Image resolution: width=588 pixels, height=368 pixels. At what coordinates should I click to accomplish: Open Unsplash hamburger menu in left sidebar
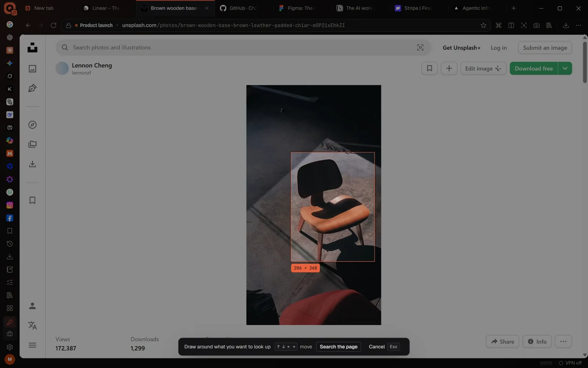click(32, 345)
